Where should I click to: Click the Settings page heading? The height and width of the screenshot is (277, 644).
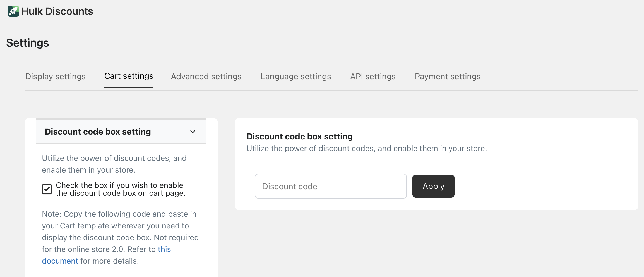27,43
